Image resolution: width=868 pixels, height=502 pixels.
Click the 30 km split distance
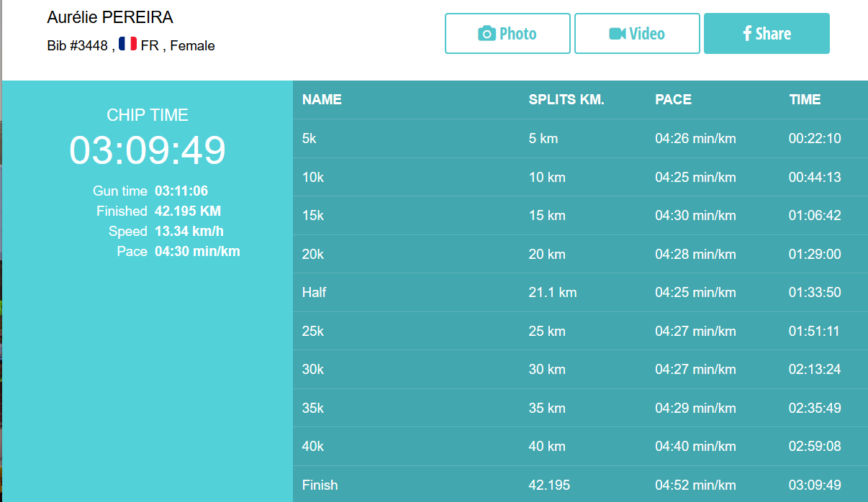click(547, 370)
